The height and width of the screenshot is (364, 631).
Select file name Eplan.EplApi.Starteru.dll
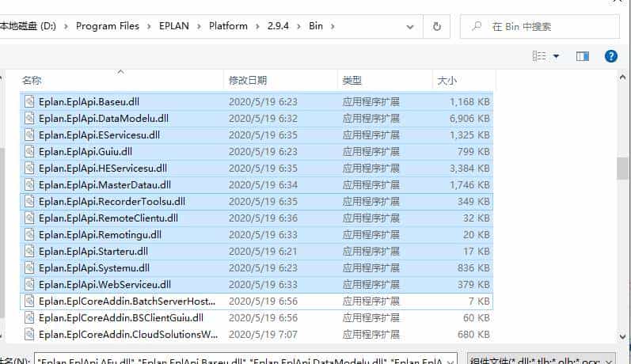[93, 252]
